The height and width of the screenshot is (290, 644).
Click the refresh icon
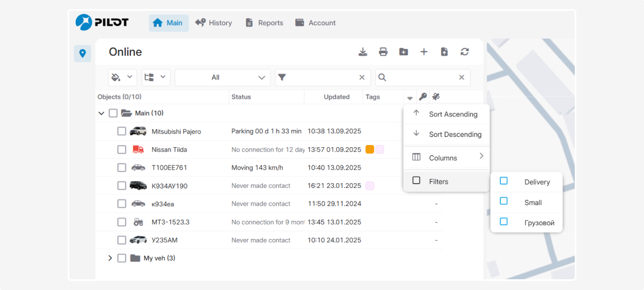tap(465, 52)
